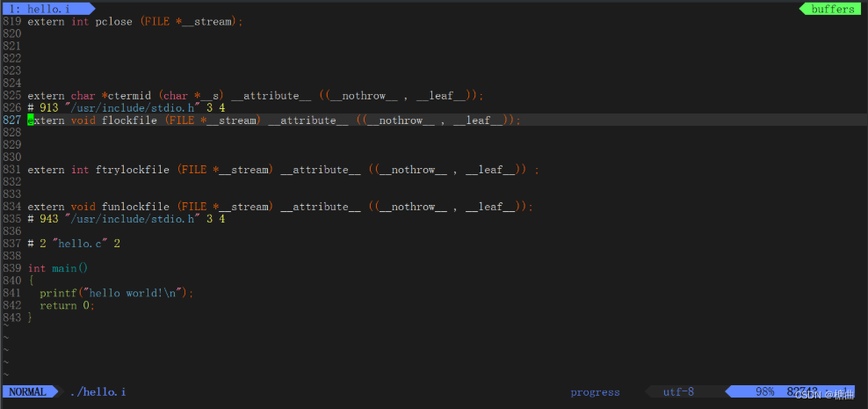Click the return 0 statement
This screenshot has height=409, width=868.
click(66, 305)
